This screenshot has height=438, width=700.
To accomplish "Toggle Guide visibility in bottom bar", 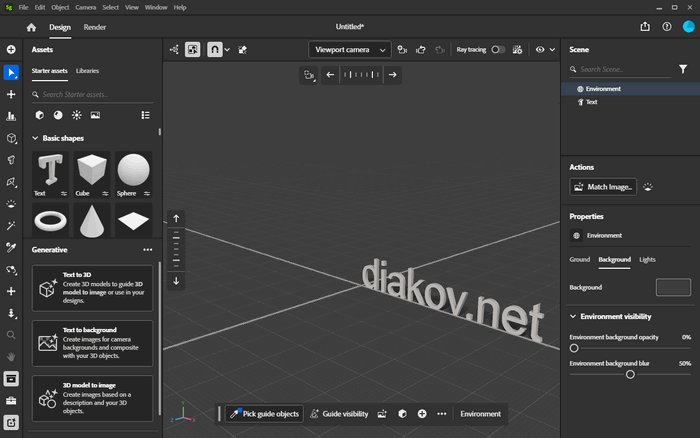I will tap(338, 413).
